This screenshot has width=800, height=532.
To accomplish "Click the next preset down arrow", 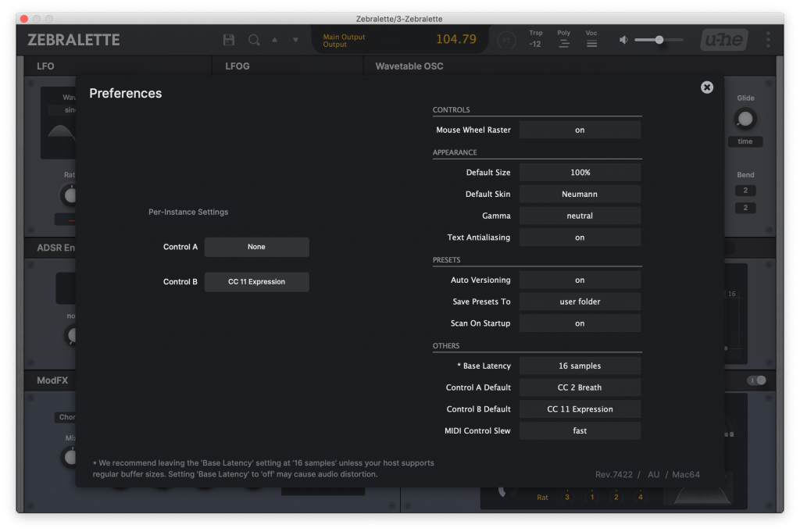I will coord(295,40).
